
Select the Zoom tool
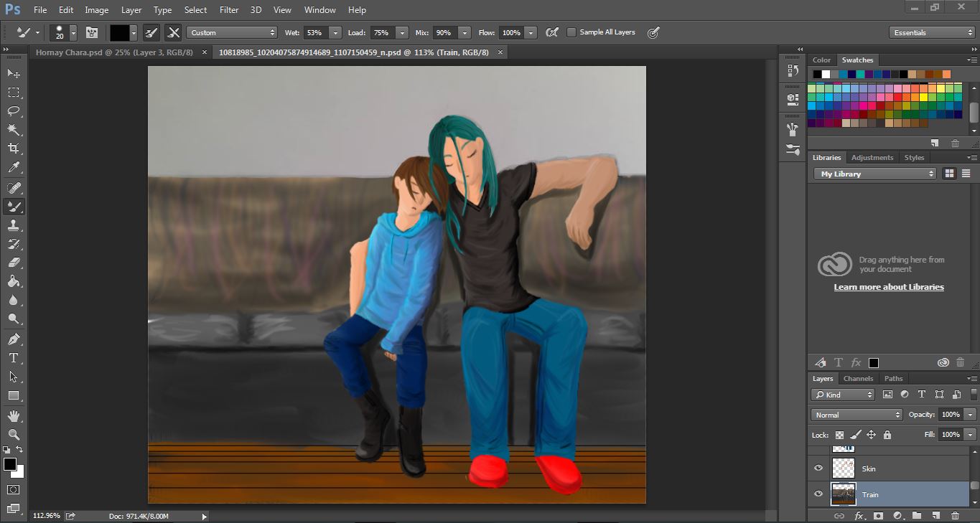click(x=14, y=435)
